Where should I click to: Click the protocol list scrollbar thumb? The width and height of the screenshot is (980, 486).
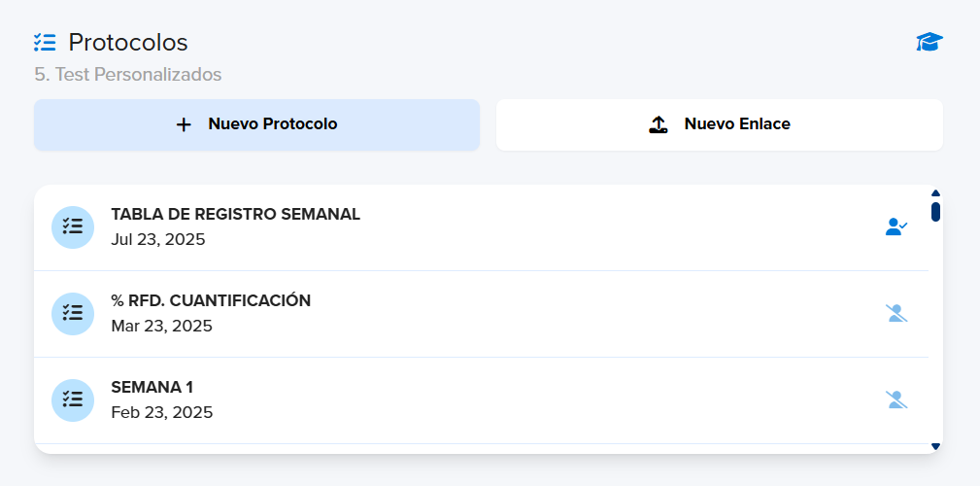(x=935, y=212)
